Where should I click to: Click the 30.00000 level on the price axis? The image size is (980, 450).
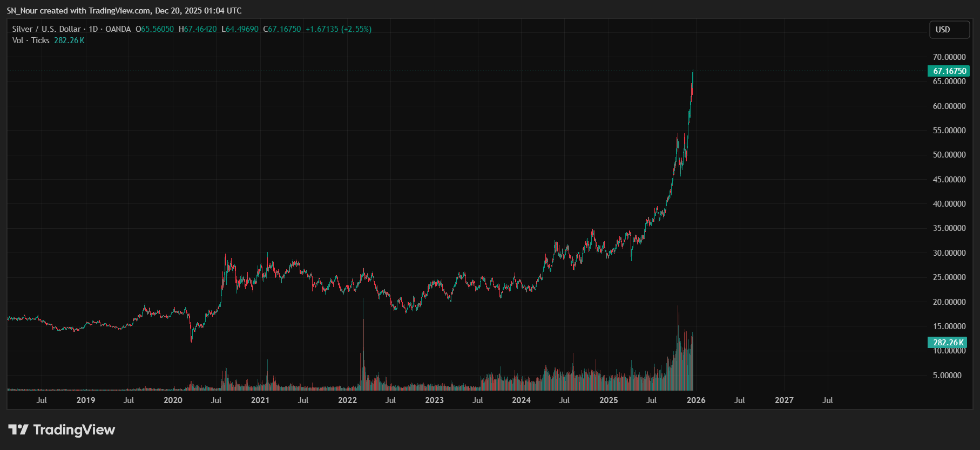[x=949, y=253]
